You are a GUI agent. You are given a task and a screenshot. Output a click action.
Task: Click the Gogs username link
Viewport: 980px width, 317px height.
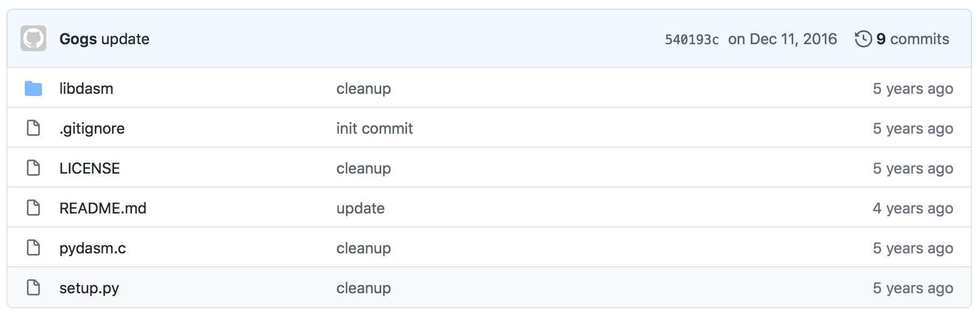pyautogui.click(x=78, y=39)
